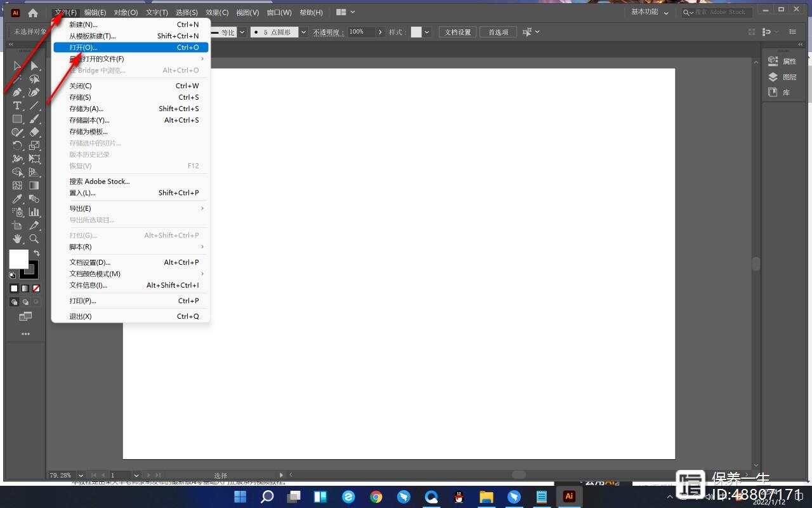Select the Type tool
Screen dimensions: 812x508
click(17, 106)
